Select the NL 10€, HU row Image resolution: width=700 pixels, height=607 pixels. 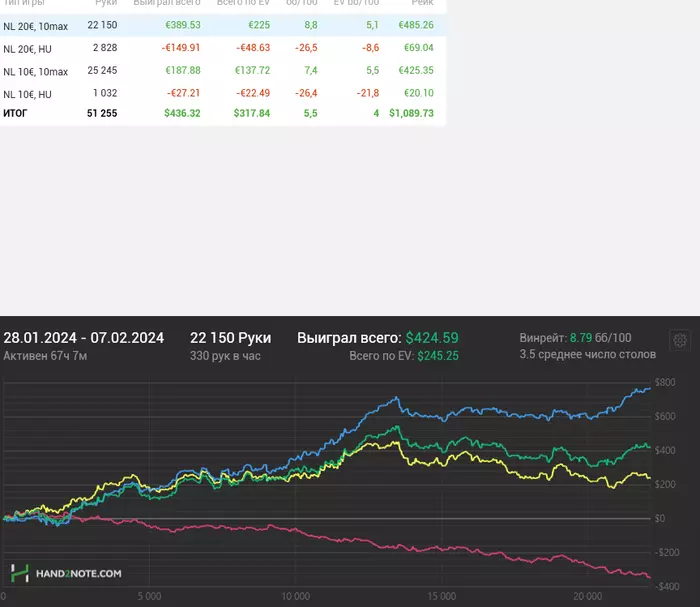coord(27,94)
